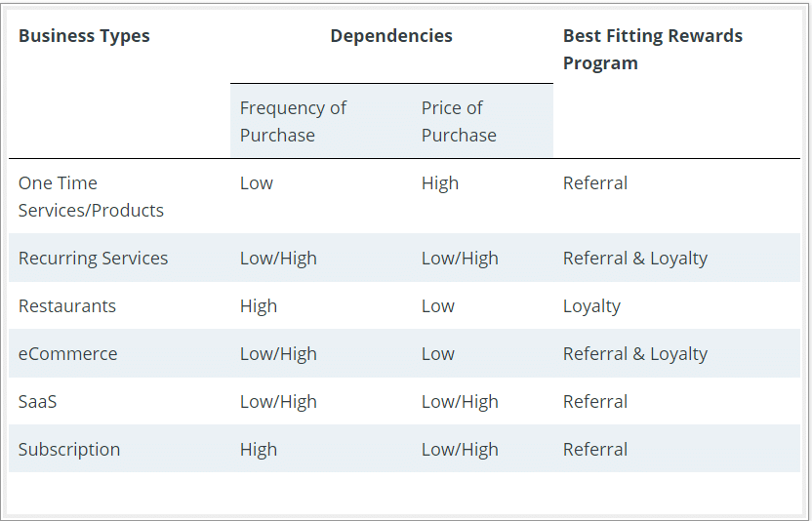Select Referral & Loyalty in Recurring Services row
The image size is (812, 521).
[x=635, y=259]
